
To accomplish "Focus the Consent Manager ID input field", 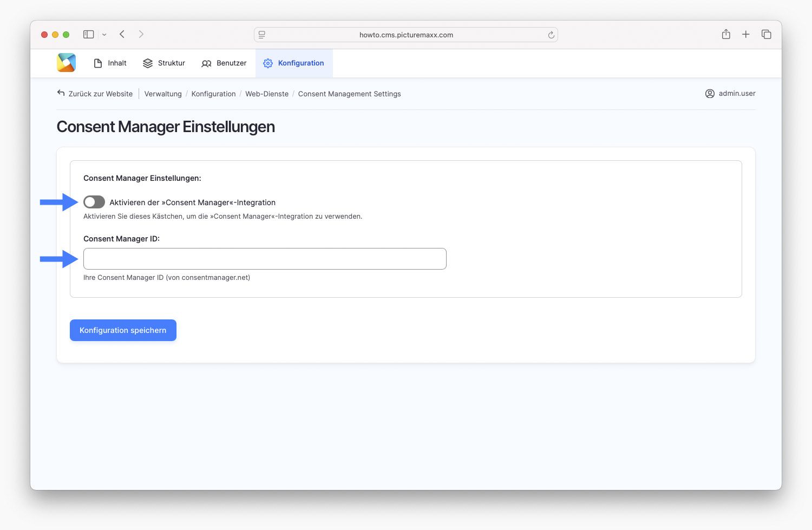I will click(265, 259).
